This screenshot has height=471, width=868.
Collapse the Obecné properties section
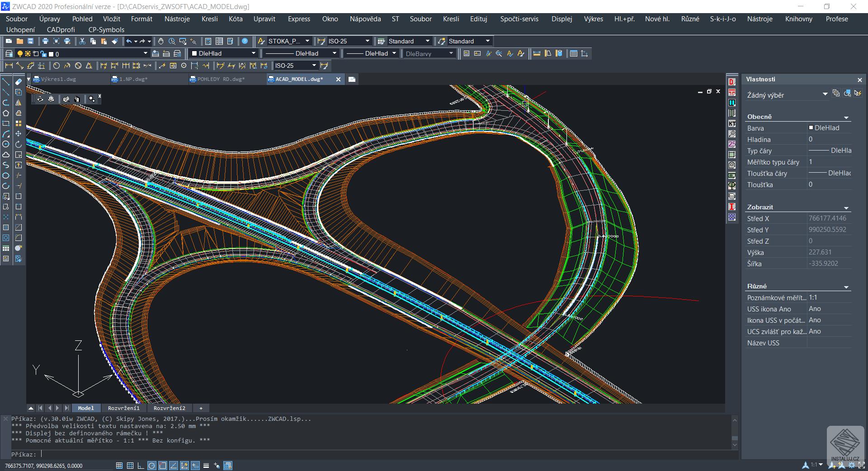846,117
